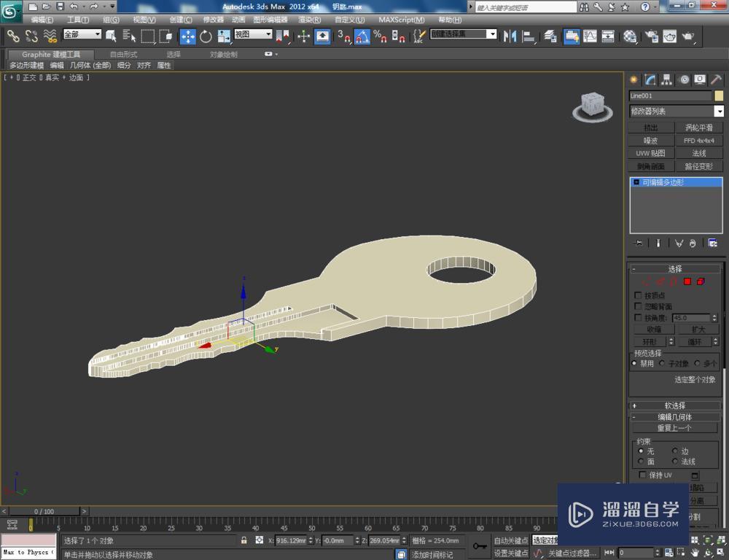
Task: Click the Unlink Selection tool
Action: pyautogui.click(x=31, y=36)
